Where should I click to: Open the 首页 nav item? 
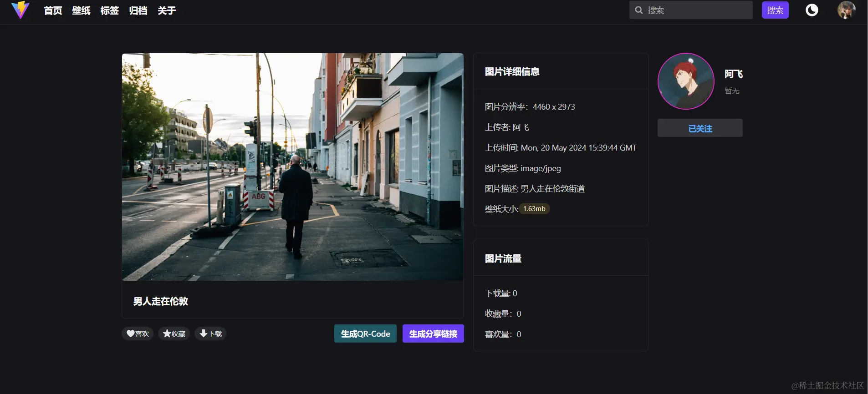[53, 10]
